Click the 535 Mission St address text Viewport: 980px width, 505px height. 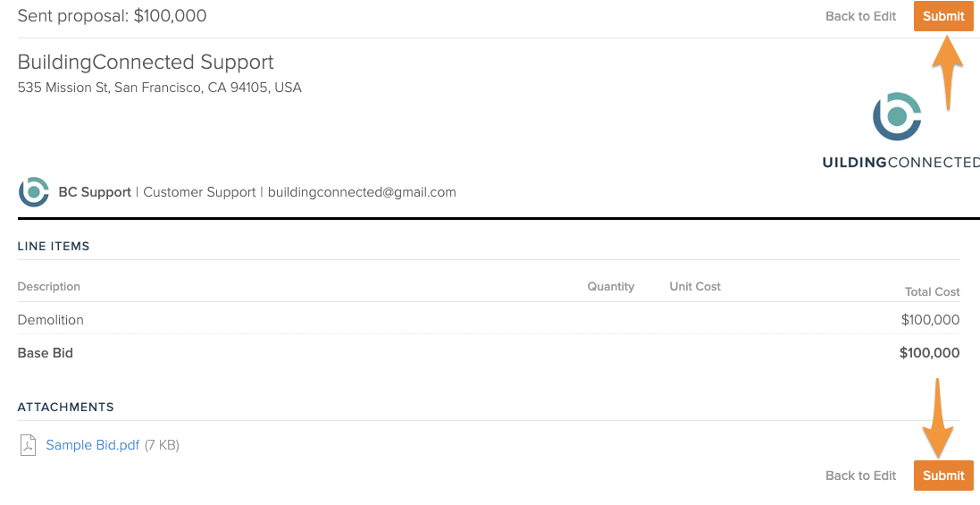(160, 88)
